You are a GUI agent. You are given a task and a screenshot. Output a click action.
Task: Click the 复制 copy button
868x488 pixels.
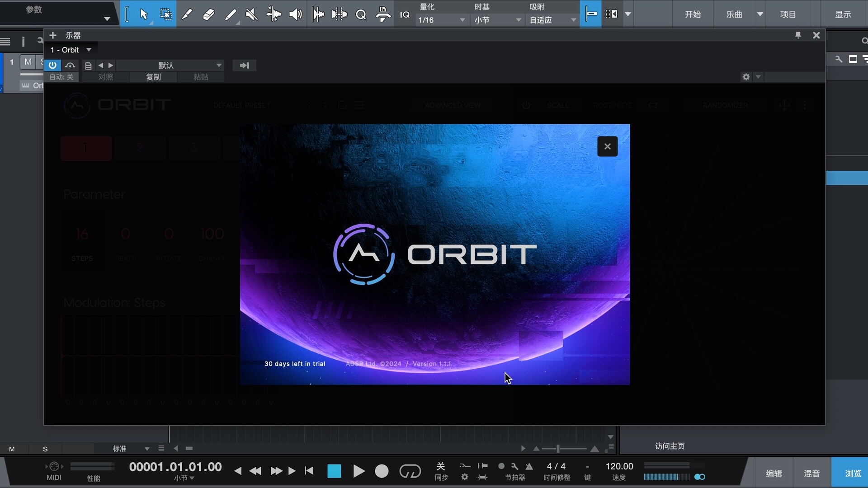point(154,77)
